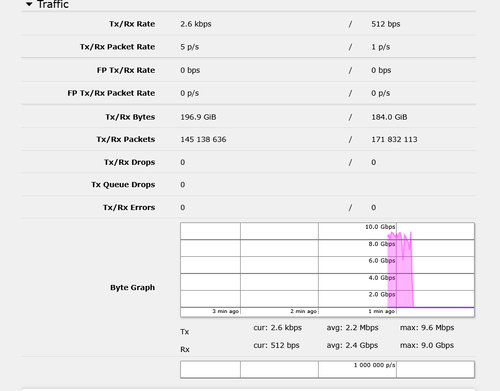The image size is (500, 391).
Task: Click the 3 min ago graph marker
Action: click(226, 311)
